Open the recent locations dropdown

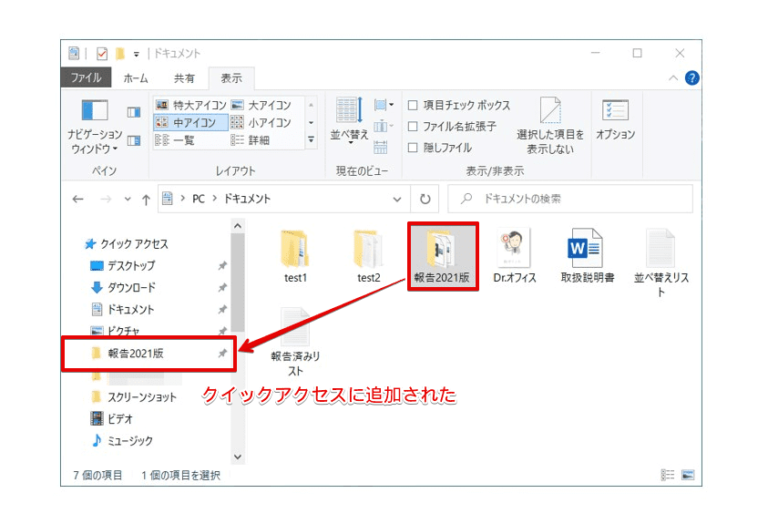pos(127,199)
